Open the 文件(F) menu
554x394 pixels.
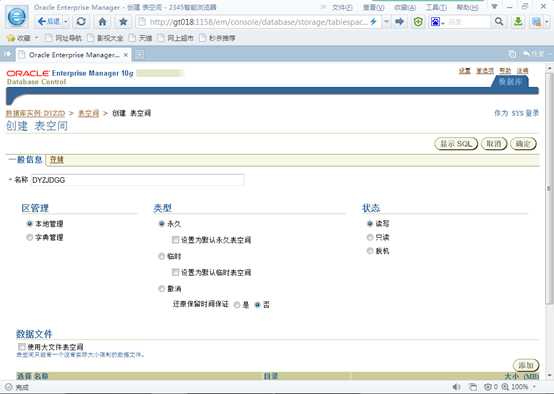pyautogui.click(x=342, y=7)
